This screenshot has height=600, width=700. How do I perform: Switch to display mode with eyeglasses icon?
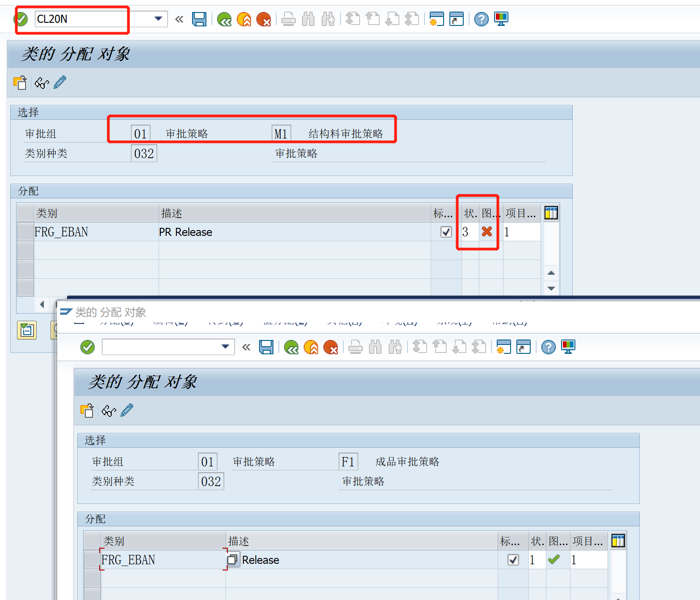[x=41, y=83]
